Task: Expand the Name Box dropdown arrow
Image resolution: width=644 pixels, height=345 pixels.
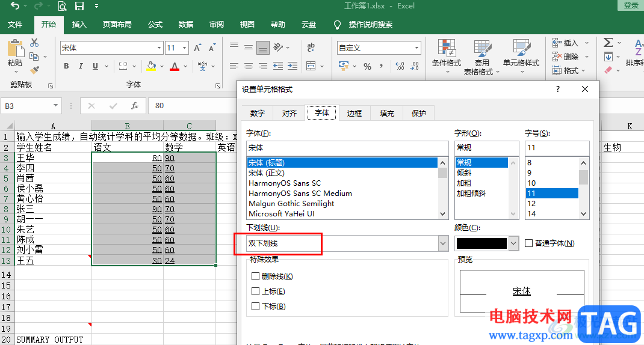Action: 55,106
